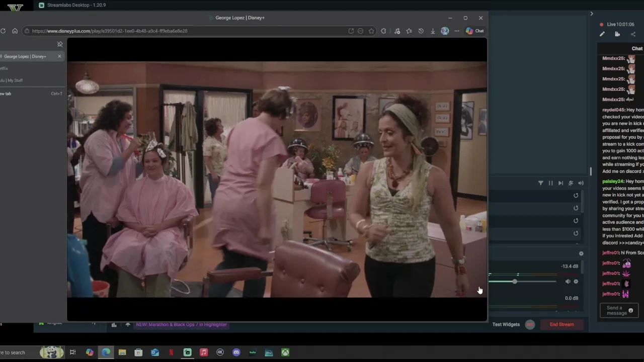Open the camera icon under Live timer
This screenshot has width=644, height=362.
[x=617, y=34]
